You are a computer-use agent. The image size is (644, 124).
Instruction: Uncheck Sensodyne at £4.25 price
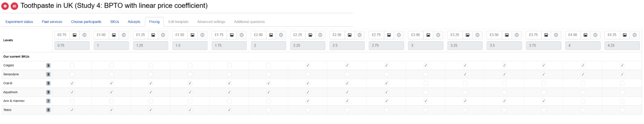click(x=622, y=74)
